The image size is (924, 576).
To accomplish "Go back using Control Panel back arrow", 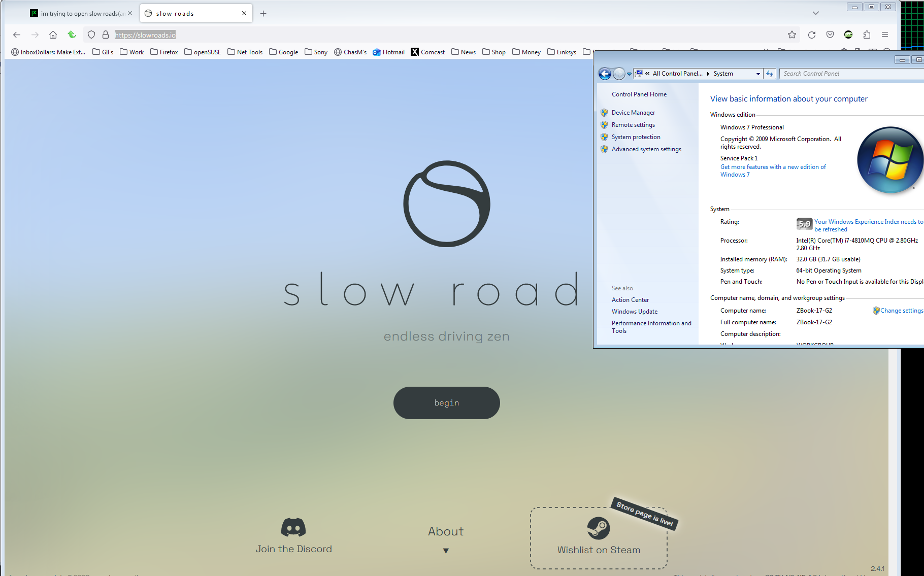I will tap(605, 74).
